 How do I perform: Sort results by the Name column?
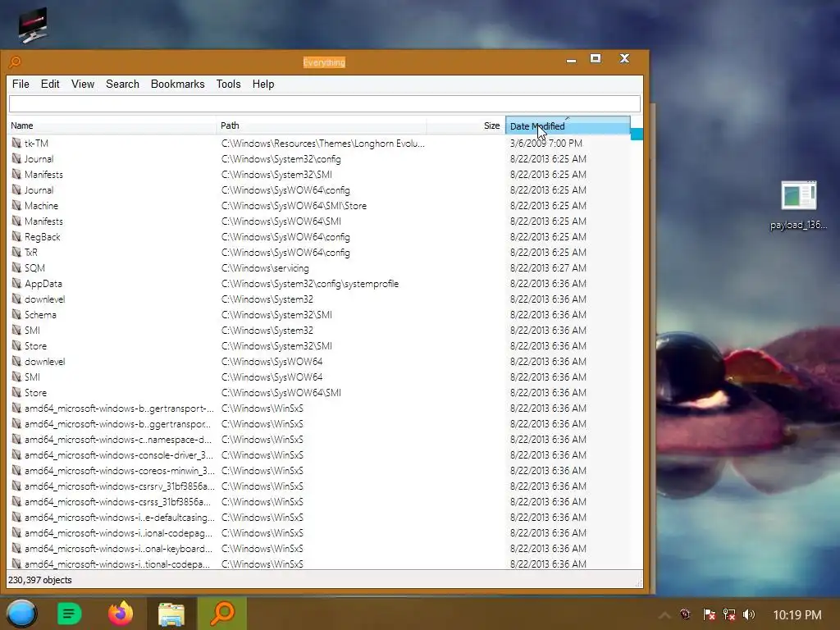click(x=112, y=126)
